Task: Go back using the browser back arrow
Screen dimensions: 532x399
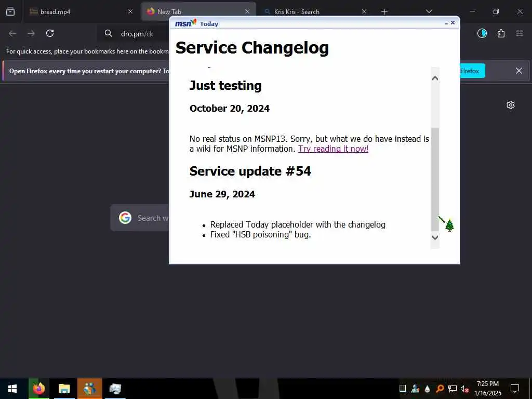Action: pos(12,33)
